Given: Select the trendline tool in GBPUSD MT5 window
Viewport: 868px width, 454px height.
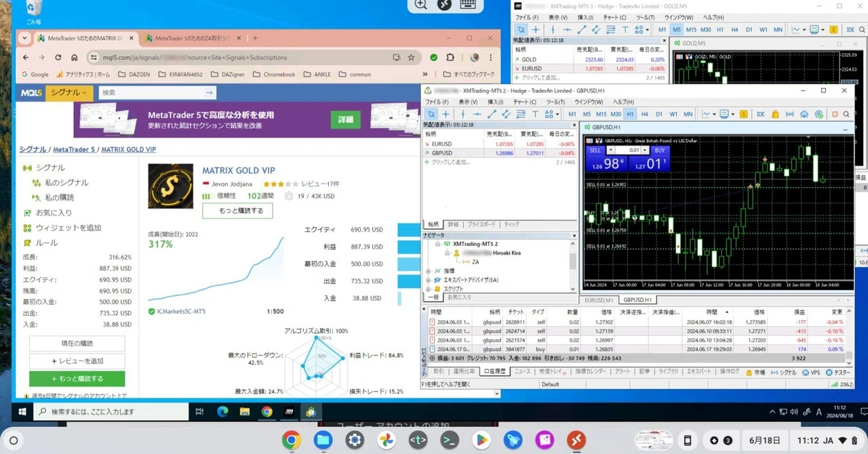Looking at the screenshot, I should click(x=492, y=114).
